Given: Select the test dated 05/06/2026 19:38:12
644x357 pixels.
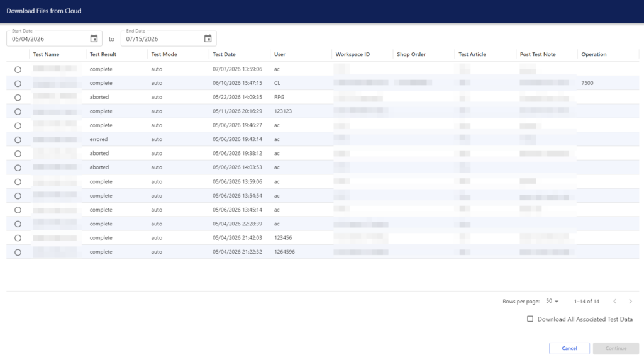Looking at the screenshot, I should click(18, 154).
